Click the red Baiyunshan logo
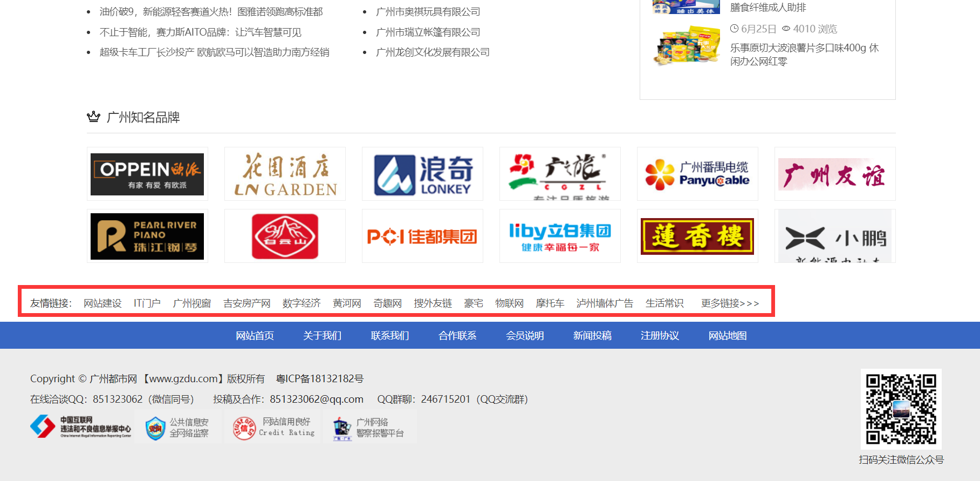The image size is (980, 481). [285, 236]
